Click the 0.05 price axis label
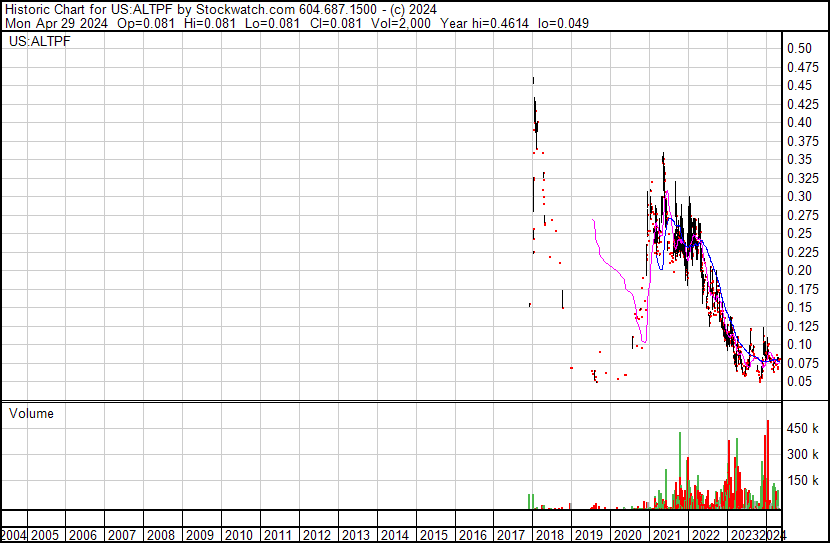Screen dimensions: 830x543 [x=799, y=382]
